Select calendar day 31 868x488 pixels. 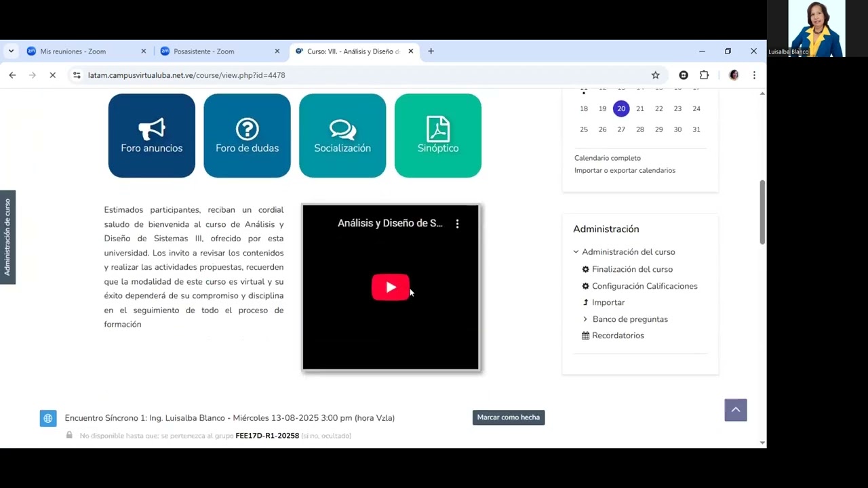696,129
